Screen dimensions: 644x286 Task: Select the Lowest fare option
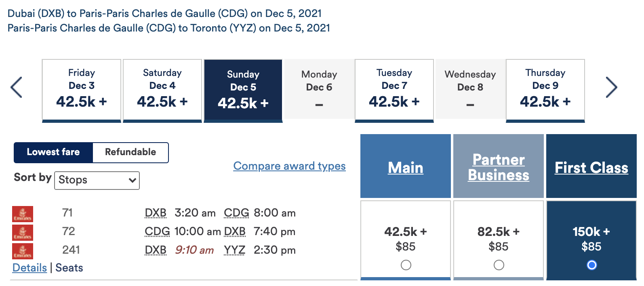(x=53, y=152)
